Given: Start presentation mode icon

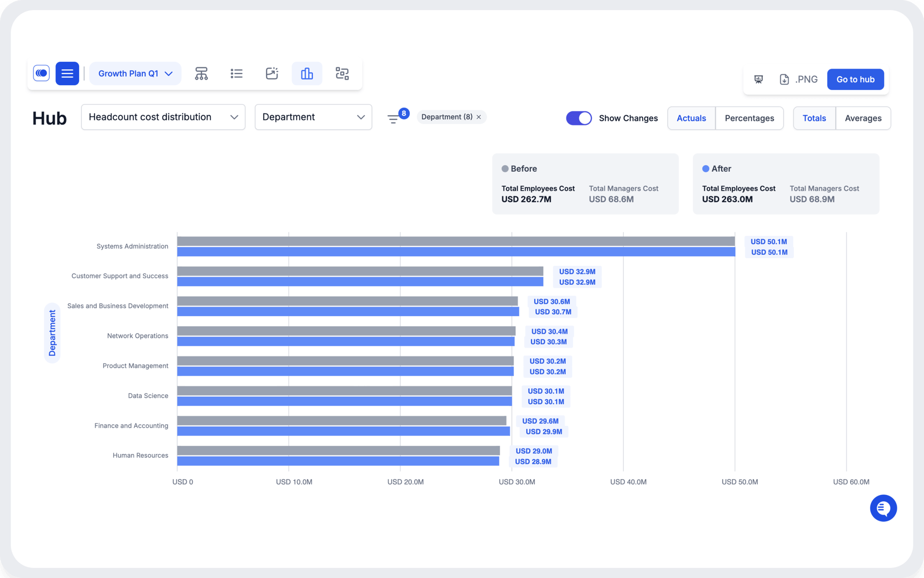Looking at the screenshot, I should (759, 79).
